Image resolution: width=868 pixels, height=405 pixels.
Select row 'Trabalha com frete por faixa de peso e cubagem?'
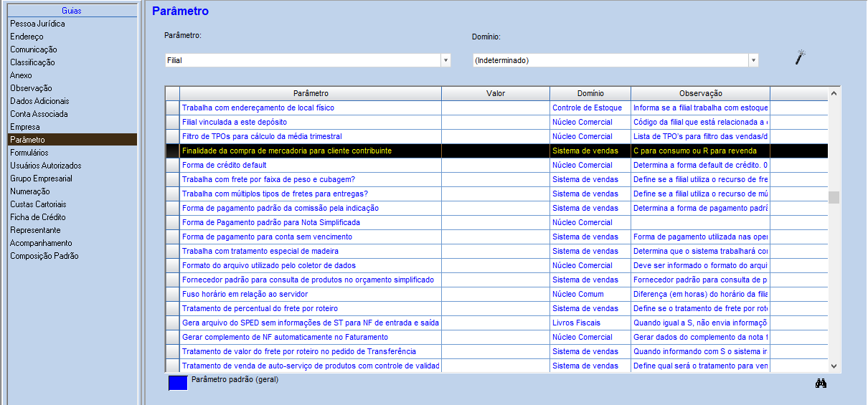pos(496,179)
